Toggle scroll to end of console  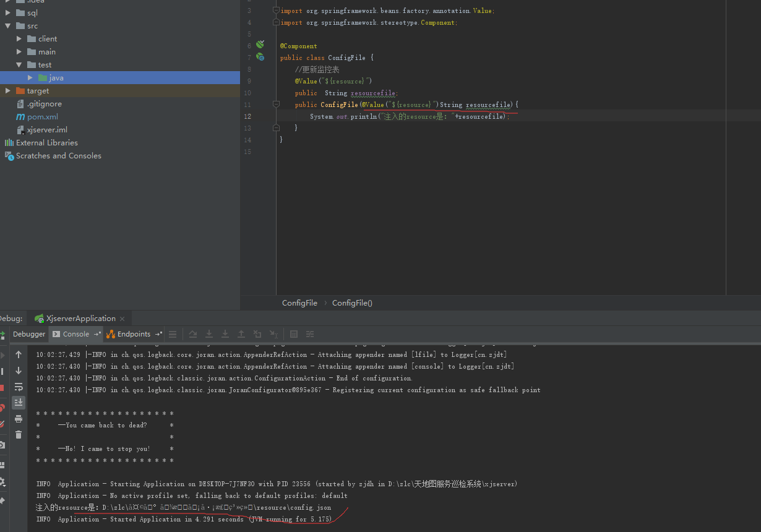(19, 403)
